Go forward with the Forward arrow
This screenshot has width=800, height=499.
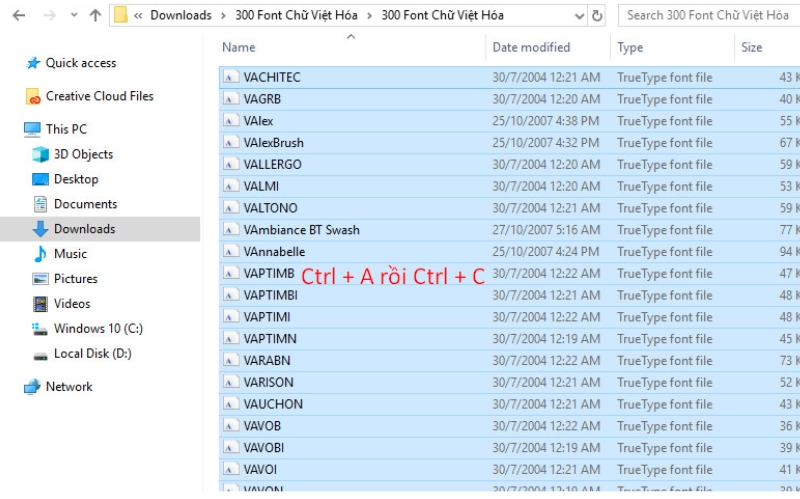pyautogui.click(x=49, y=15)
